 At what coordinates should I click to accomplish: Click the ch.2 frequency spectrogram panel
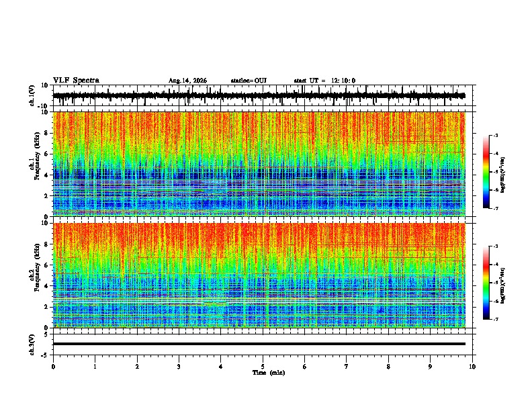(x=259, y=275)
